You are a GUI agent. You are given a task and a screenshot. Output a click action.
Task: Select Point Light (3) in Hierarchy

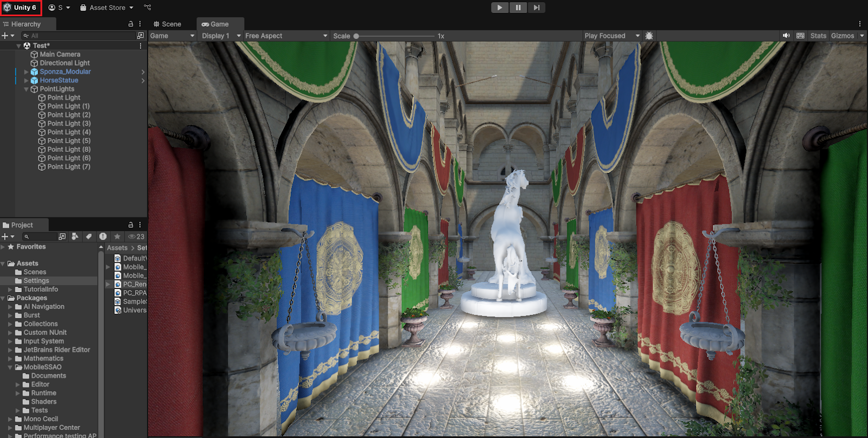point(69,124)
